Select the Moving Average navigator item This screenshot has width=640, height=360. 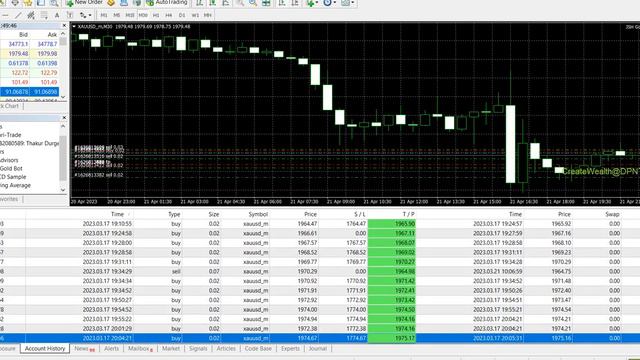point(16,185)
